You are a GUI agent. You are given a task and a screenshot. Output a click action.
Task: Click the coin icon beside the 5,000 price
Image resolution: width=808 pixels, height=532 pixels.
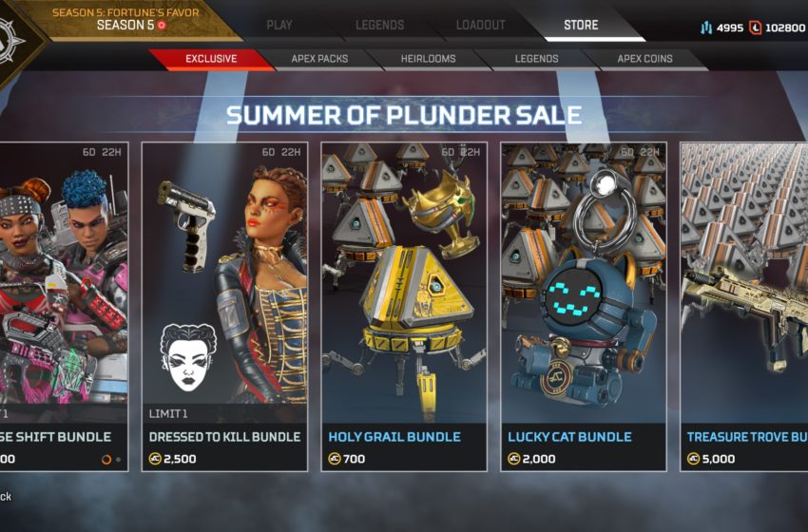click(693, 458)
